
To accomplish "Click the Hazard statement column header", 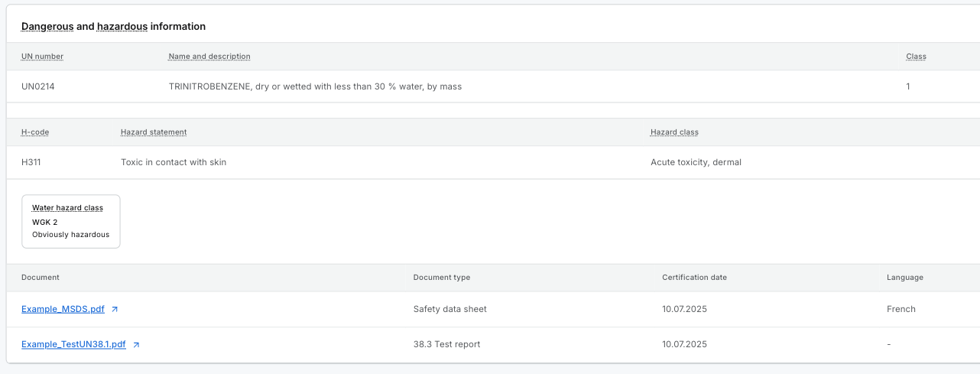I will [x=154, y=132].
